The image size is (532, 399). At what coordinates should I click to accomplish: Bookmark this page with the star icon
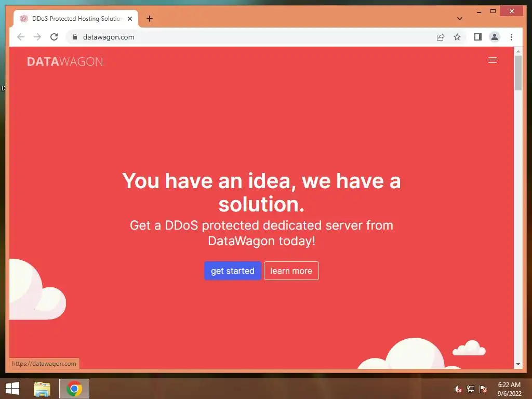(x=457, y=37)
